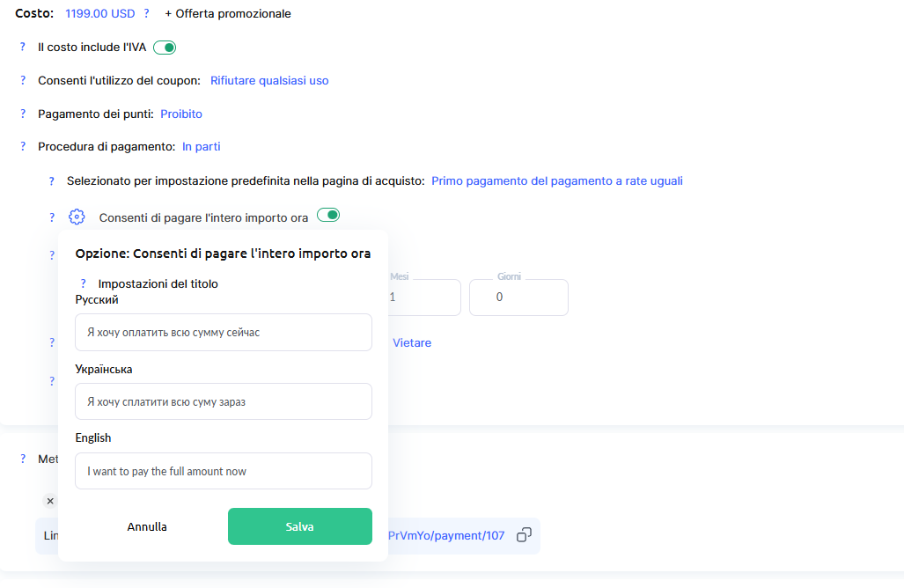Open 'In parti' payment procedure selector
This screenshot has width=904, height=588.
[x=202, y=147]
